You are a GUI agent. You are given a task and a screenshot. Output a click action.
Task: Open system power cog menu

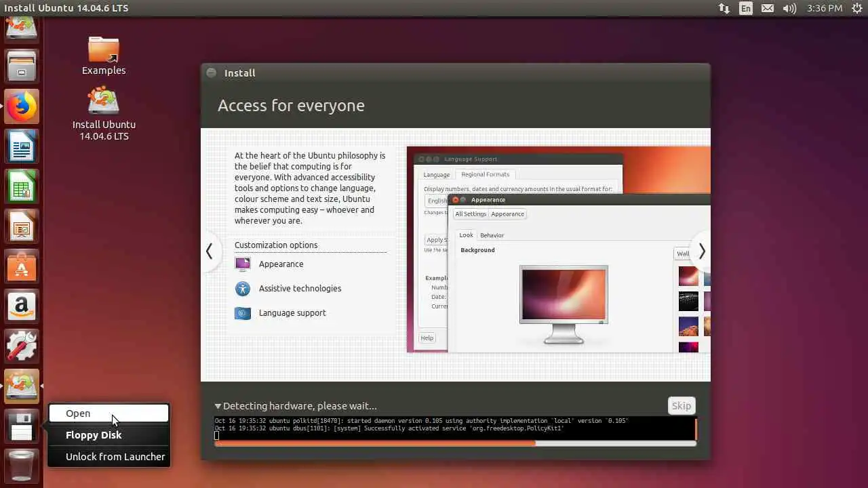click(x=856, y=8)
